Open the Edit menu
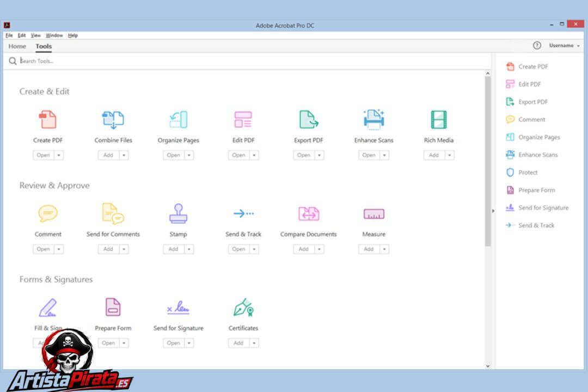Image resolution: width=588 pixels, height=392 pixels. [x=22, y=35]
